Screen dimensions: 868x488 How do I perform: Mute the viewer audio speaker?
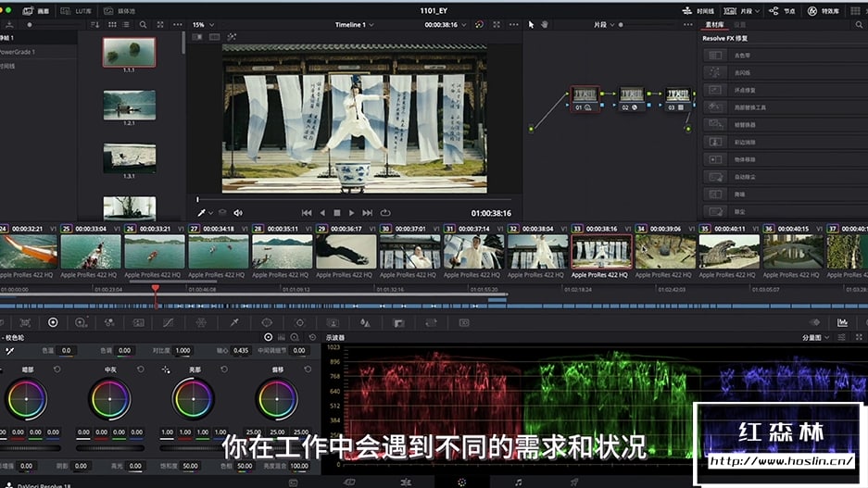pos(238,213)
